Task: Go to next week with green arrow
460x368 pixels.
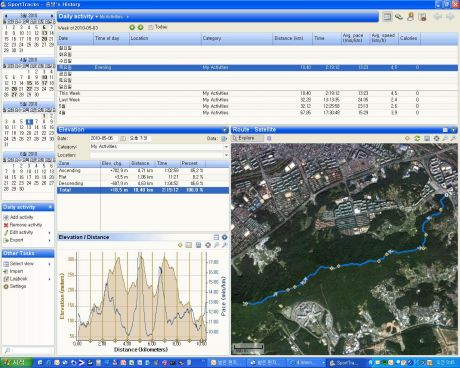Action: (141, 27)
